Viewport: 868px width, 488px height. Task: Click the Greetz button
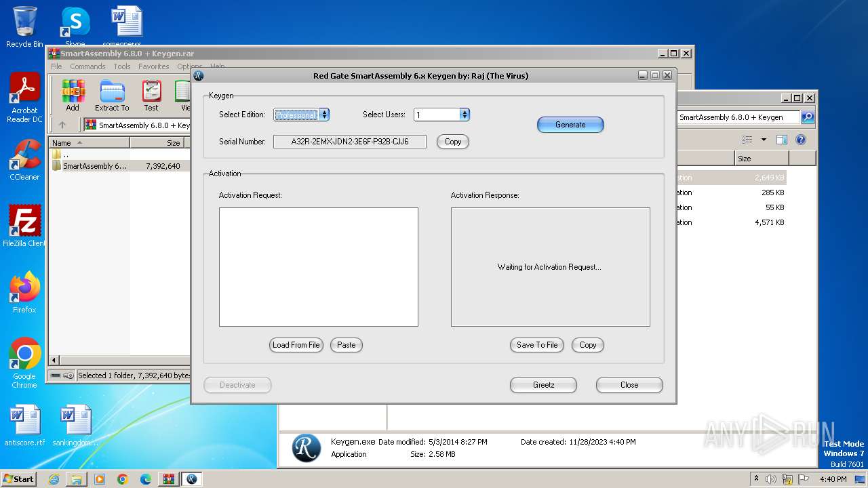[x=544, y=385]
